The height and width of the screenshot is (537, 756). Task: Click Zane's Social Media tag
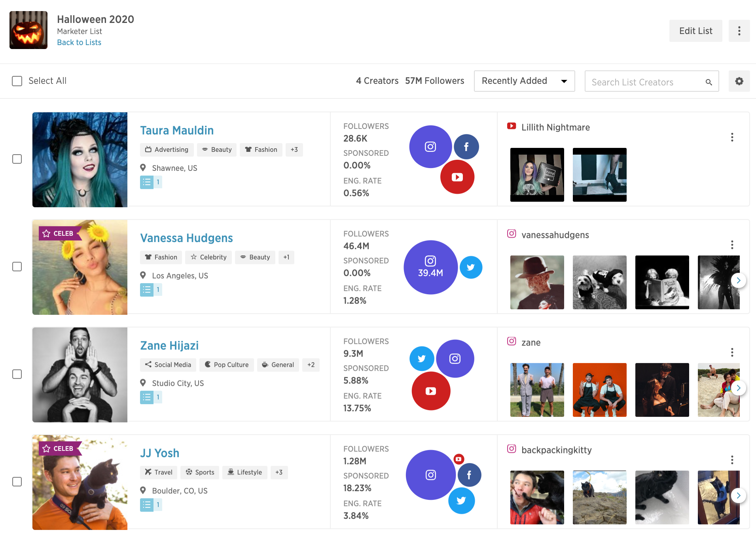(168, 365)
